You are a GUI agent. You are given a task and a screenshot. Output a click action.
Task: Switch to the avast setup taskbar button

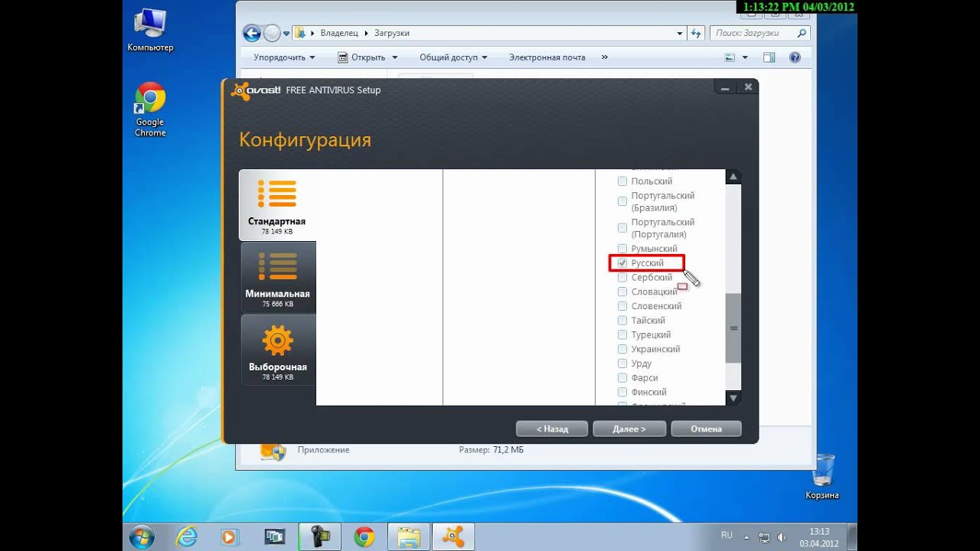(x=453, y=537)
